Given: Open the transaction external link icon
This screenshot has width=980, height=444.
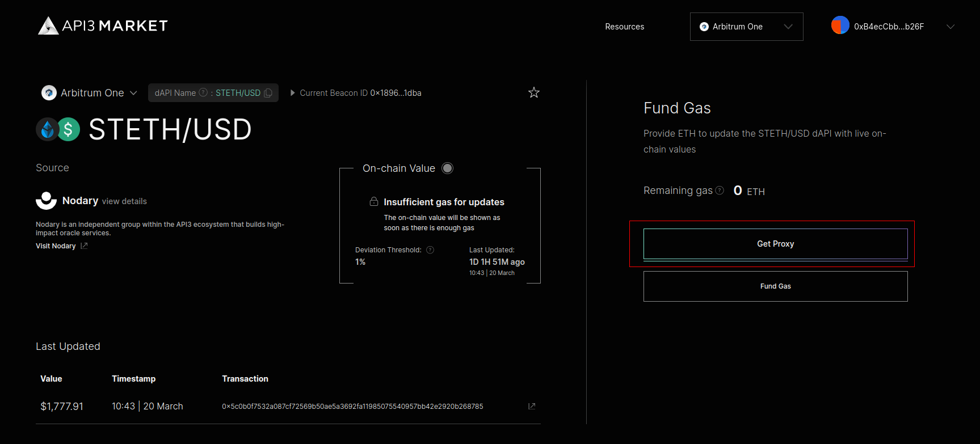Looking at the screenshot, I should tap(532, 406).
